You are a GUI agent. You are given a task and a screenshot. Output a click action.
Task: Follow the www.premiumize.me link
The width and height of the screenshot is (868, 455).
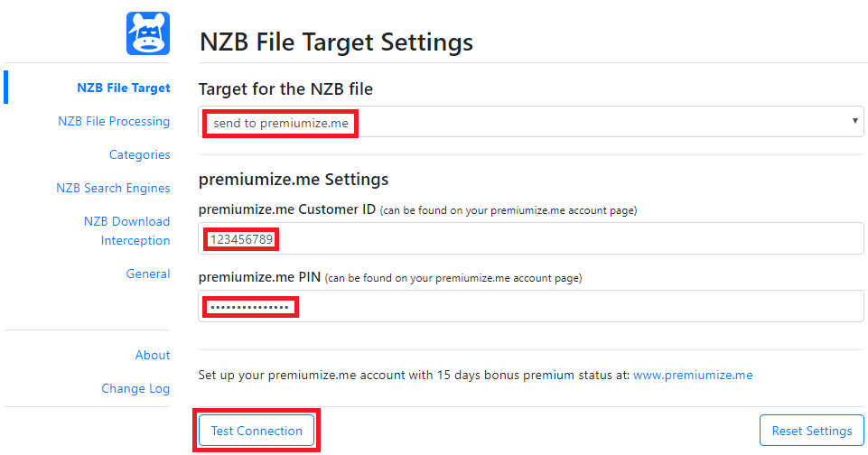coord(693,376)
